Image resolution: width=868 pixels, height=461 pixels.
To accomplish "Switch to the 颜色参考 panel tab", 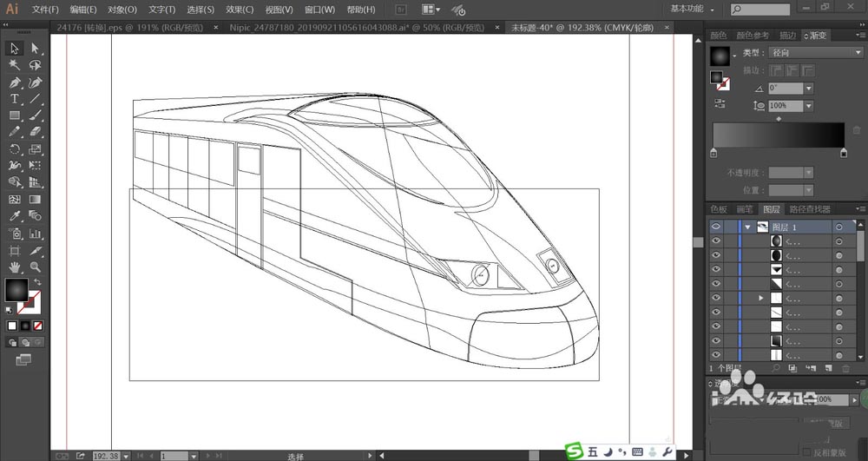I will click(x=753, y=36).
